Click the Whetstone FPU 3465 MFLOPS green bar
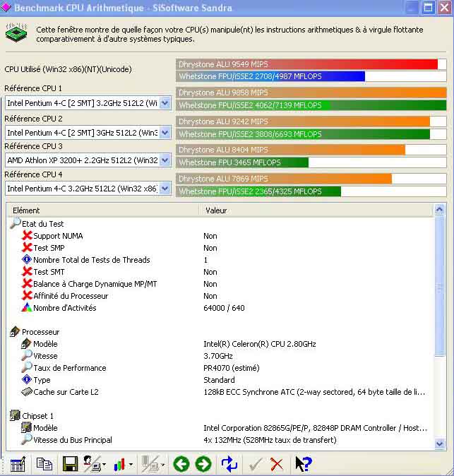The width and height of the screenshot is (454, 476). coord(242,162)
